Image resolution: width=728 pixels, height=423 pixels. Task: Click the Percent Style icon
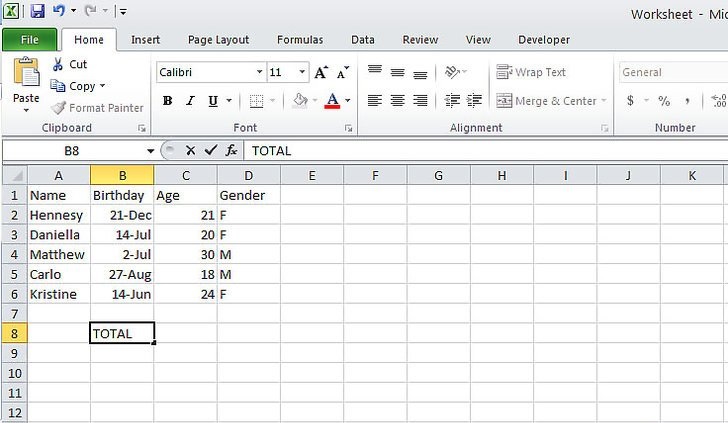click(x=663, y=101)
